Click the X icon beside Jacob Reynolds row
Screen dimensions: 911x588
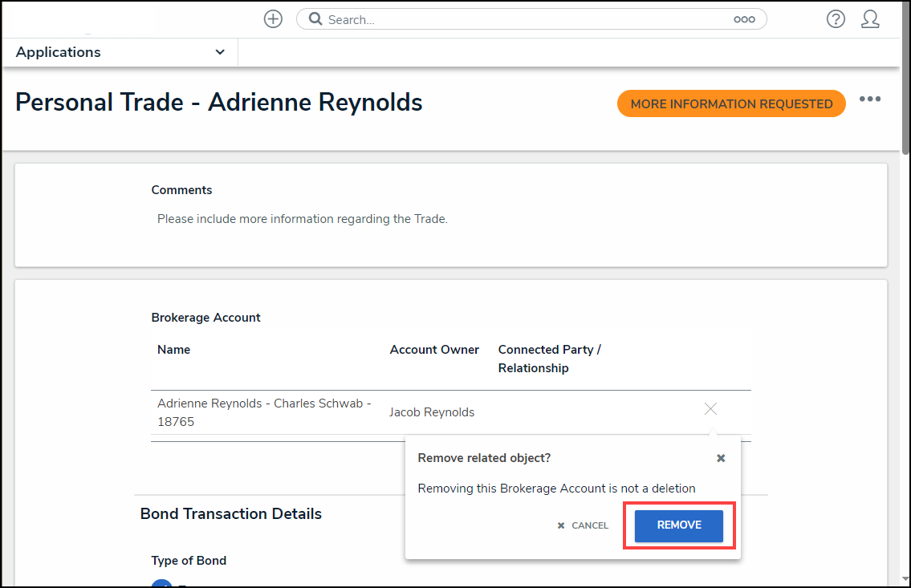[x=710, y=409]
